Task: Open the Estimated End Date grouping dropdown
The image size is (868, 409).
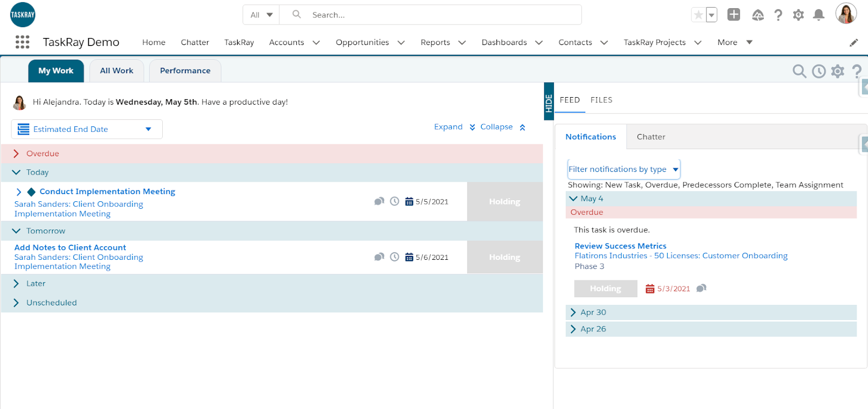Action: [87, 129]
